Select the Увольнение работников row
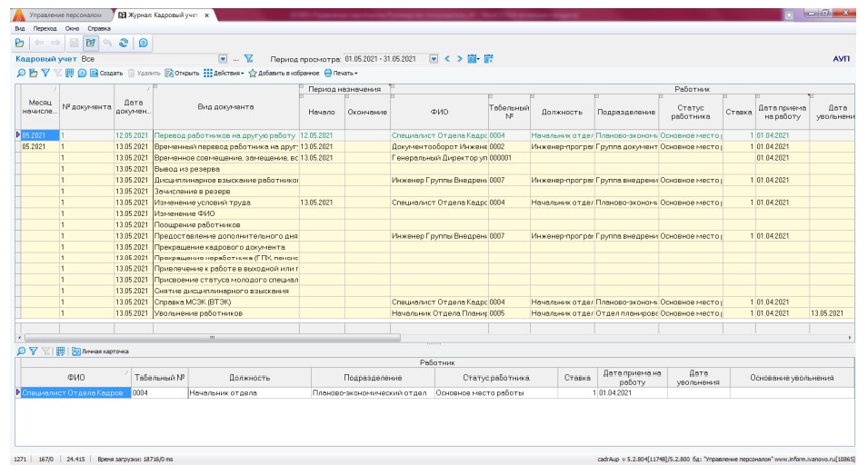 point(198,312)
